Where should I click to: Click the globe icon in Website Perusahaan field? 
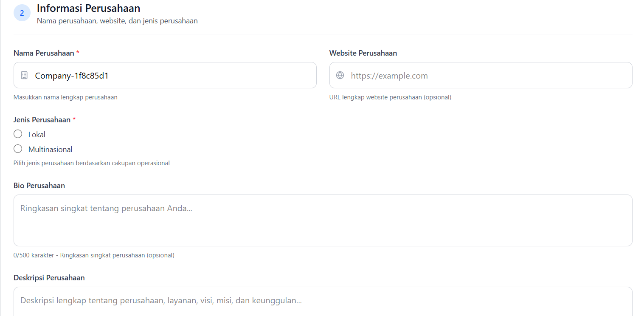click(340, 75)
